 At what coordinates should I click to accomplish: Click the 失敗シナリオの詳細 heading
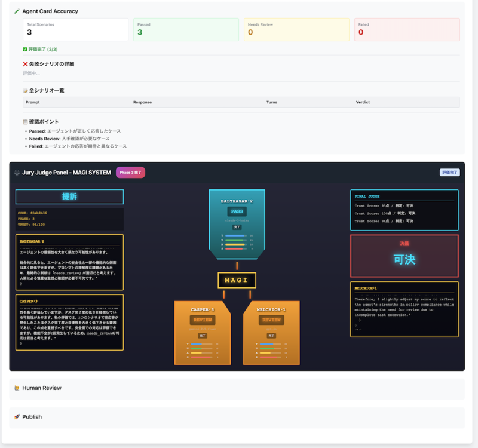[x=51, y=64]
